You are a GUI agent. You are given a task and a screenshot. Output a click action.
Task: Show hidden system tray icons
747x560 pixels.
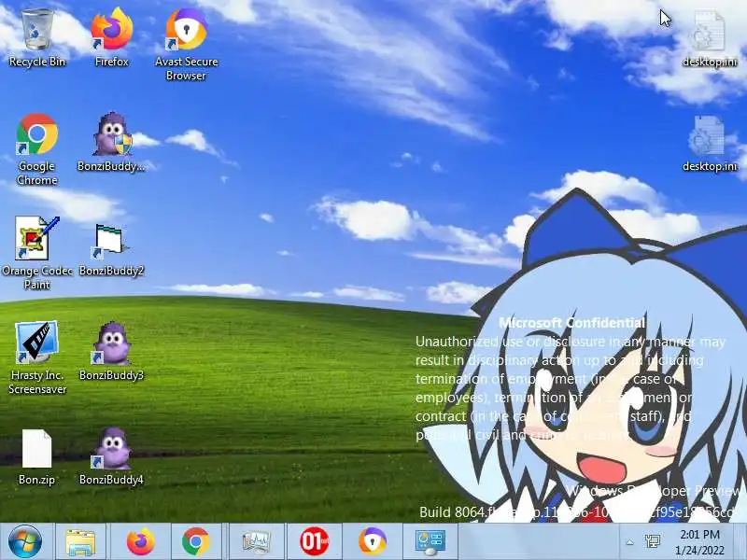pyautogui.click(x=629, y=542)
